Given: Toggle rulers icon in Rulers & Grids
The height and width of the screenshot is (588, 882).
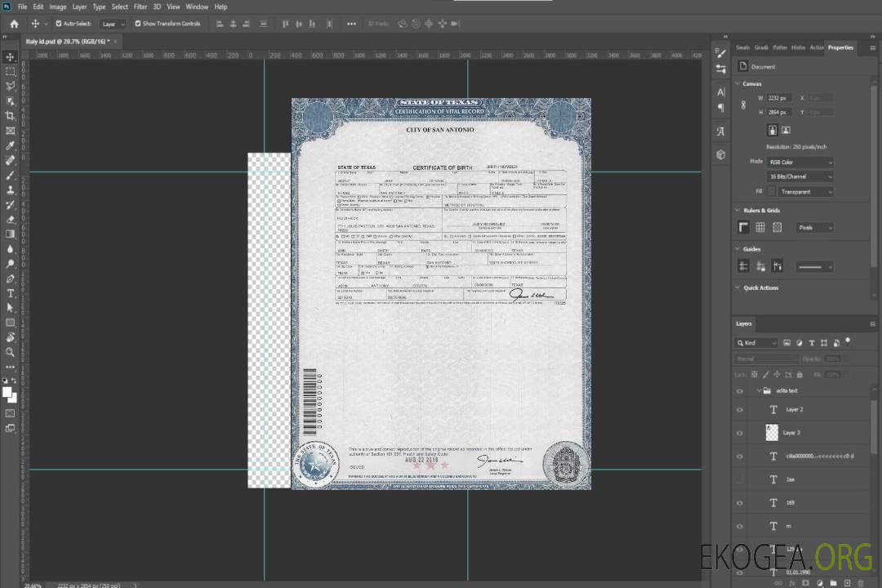Looking at the screenshot, I should [x=743, y=227].
